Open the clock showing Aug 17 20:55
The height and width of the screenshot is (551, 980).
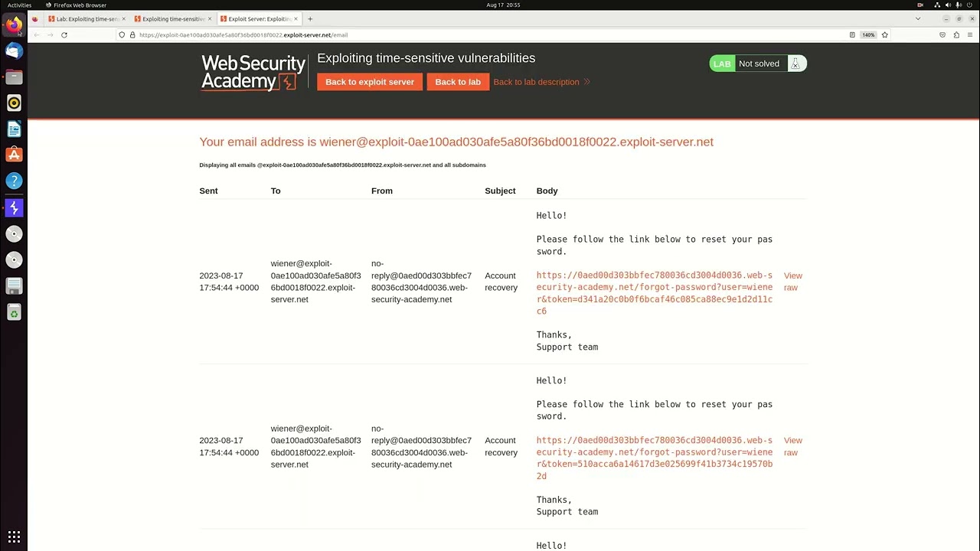[503, 5]
